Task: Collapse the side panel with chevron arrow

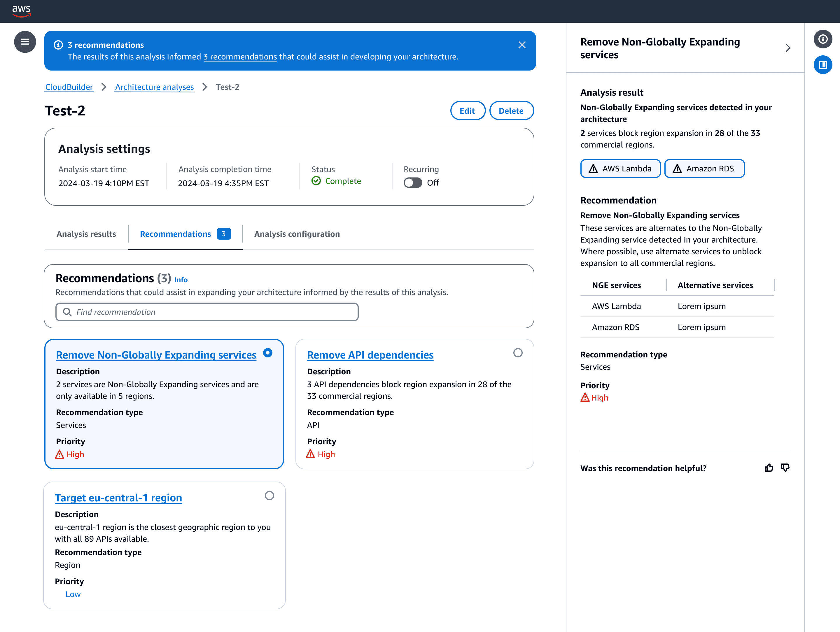Action: coord(787,48)
